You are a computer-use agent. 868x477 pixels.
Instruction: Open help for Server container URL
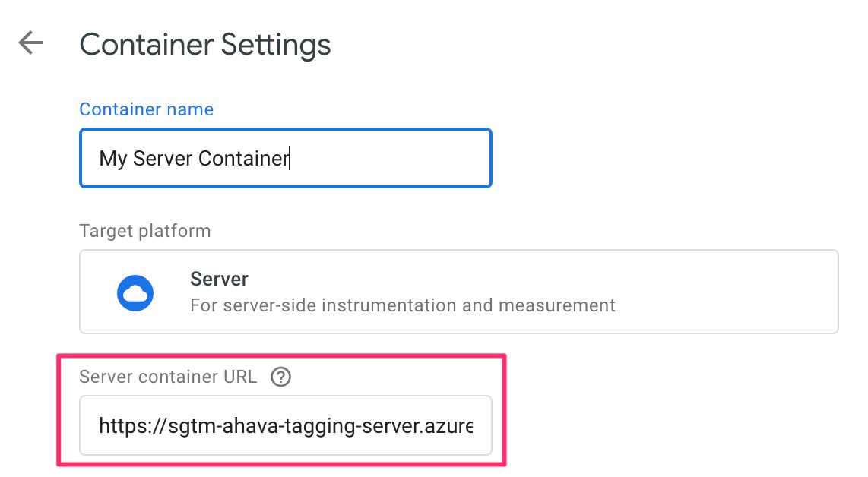pos(280,377)
